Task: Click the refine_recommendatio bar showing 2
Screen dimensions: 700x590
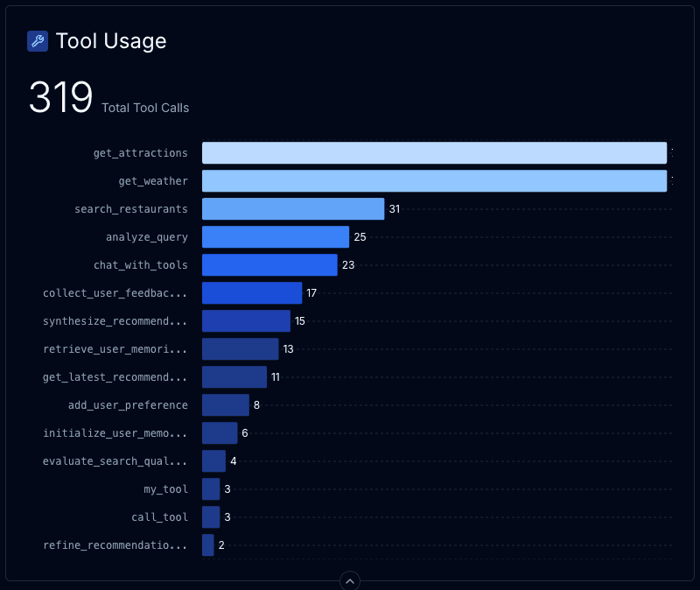Action: click(x=208, y=545)
